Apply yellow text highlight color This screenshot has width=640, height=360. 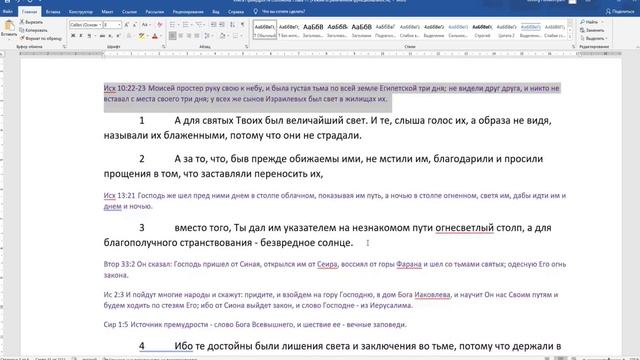click(x=141, y=36)
